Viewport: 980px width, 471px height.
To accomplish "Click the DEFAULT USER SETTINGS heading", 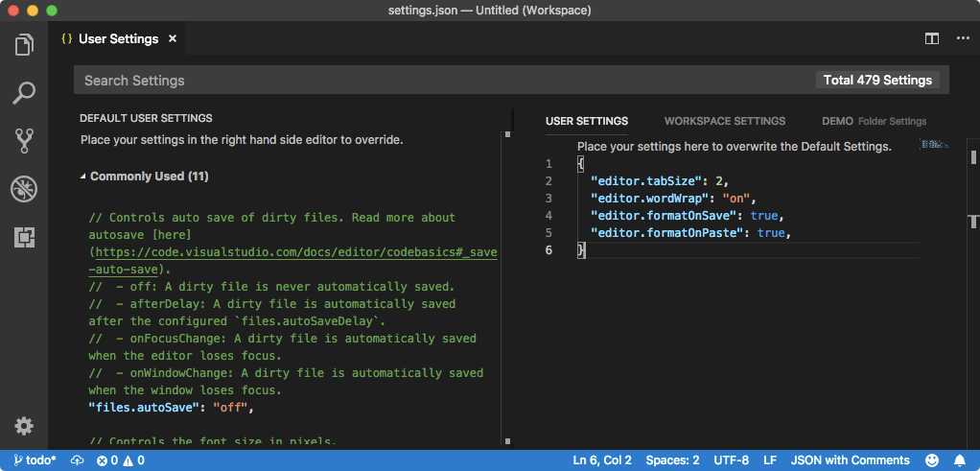I will point(146,118).
